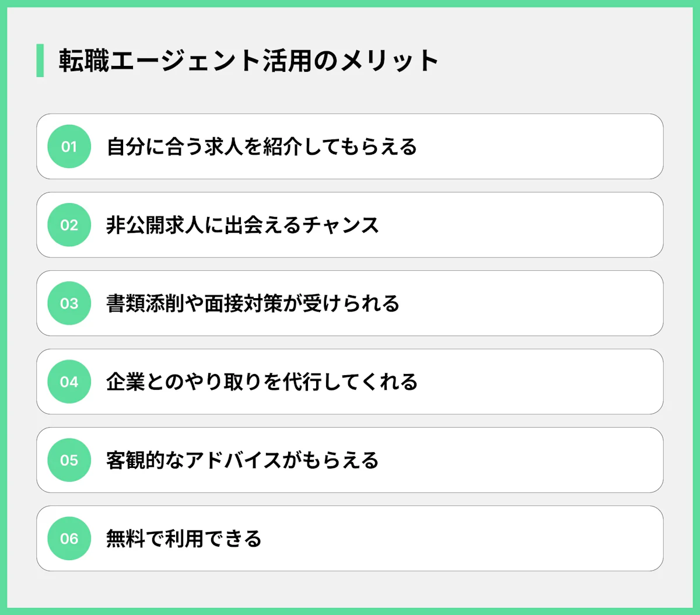Select the 非公開求人に出会えるチャンス text
This screenshot has width=700, height=615.
coord(242,225)
